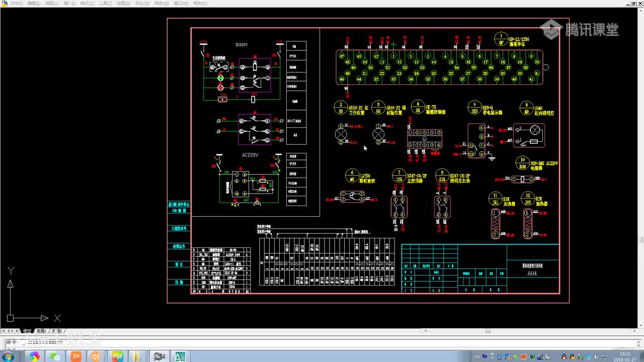Jump to first layout tab arrow
This screenshot has height=362, width=644.
3,331
